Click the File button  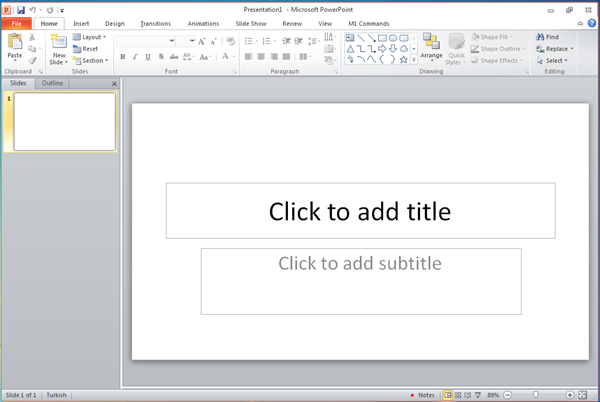click(x=17, y=22)
